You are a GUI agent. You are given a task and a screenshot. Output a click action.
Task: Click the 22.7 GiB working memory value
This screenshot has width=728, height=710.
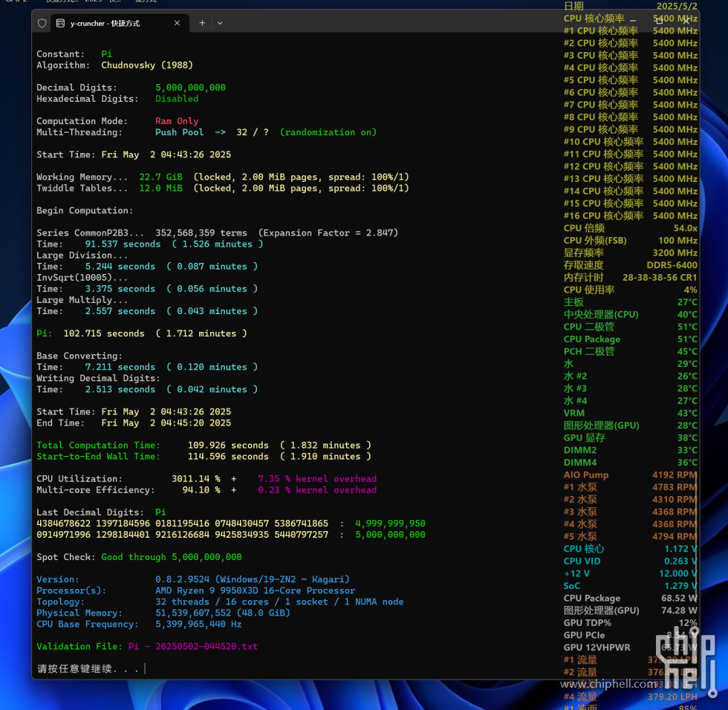(x=160, y=177)
